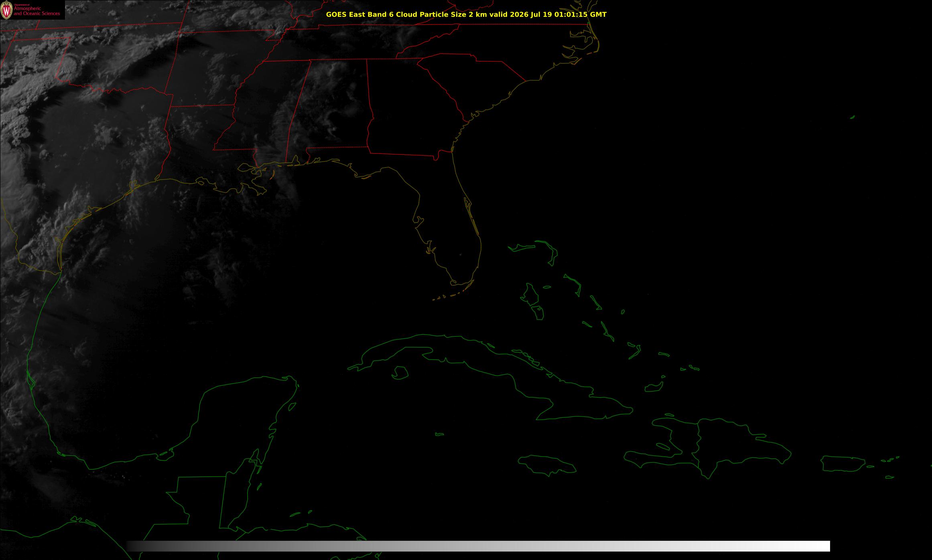Viewport: 932px width, 560px height.
Task: Click the Isle of Youth outline south of Cuba
Action: coord(400,373)
